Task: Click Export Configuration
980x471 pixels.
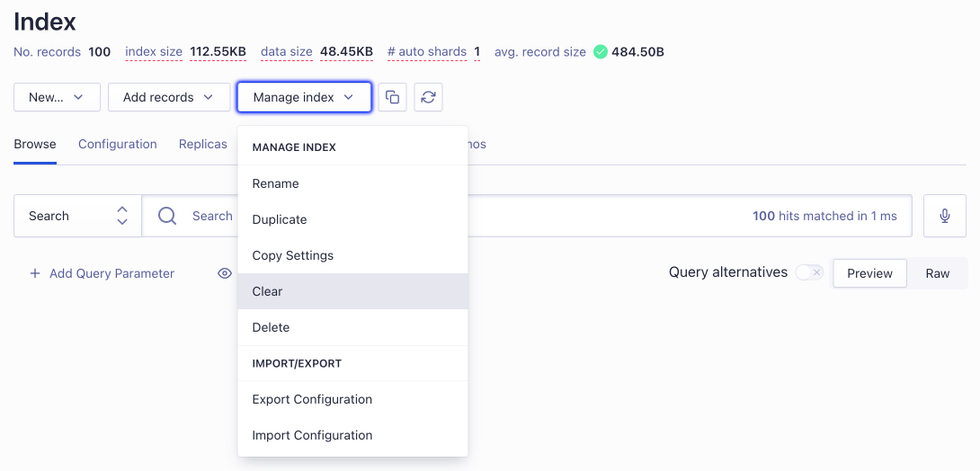Action: pyautogui.click(x=352, y=399)
